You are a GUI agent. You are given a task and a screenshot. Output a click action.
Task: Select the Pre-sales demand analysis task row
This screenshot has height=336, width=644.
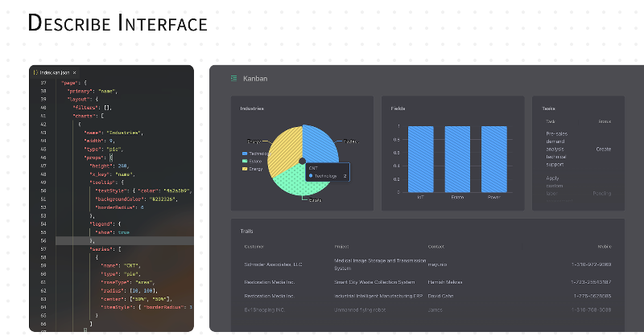click(578, 149)
